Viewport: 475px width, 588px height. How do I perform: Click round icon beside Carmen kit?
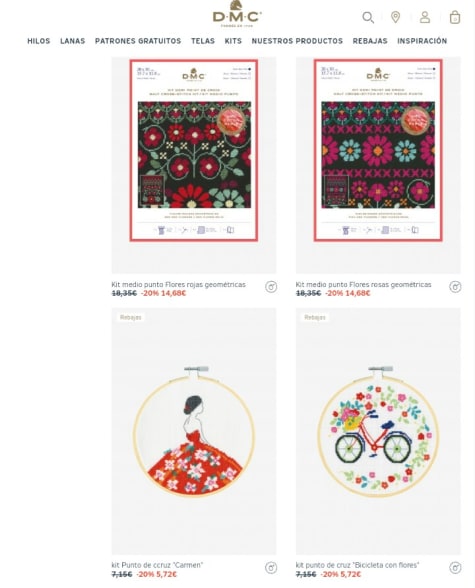(x=271, y=568)
